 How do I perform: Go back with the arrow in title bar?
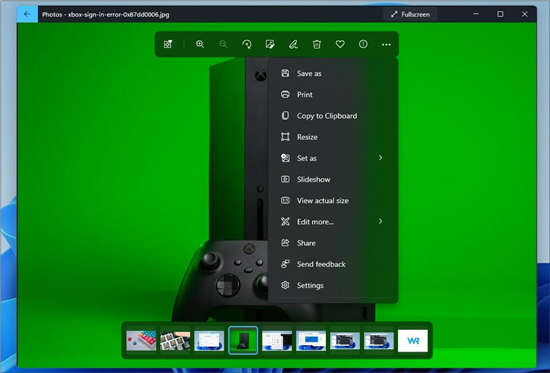(x=27, y=14)
